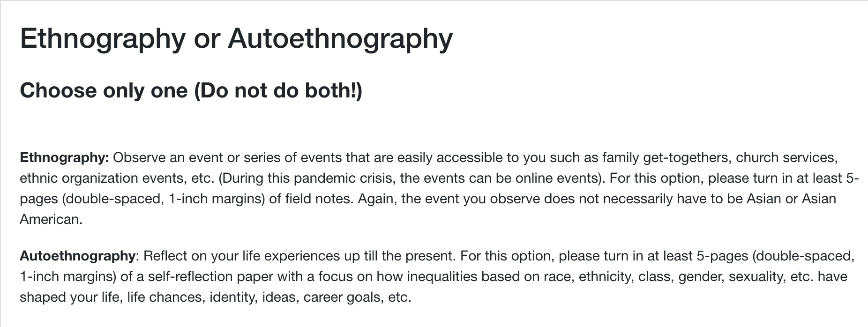Click the 'Ethnography or Autoethnography' page title
Screen dimensions: 868x327
[236, 39]
